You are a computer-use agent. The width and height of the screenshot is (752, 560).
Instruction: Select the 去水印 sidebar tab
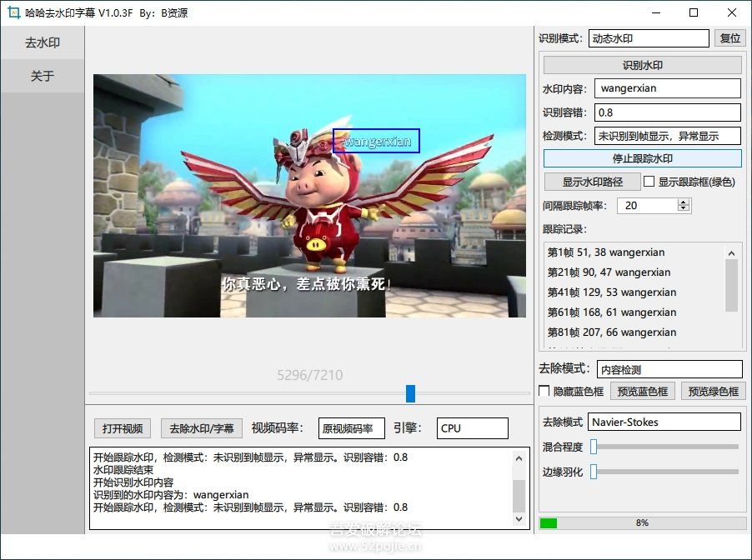pos(41,42)
